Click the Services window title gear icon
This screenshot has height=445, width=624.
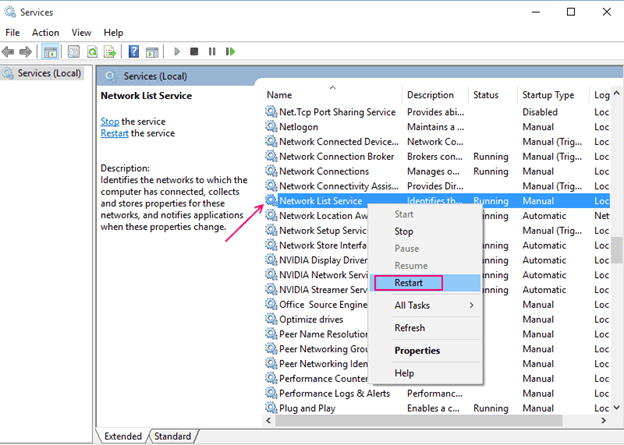pyautogui.click(x=10, y=12)
